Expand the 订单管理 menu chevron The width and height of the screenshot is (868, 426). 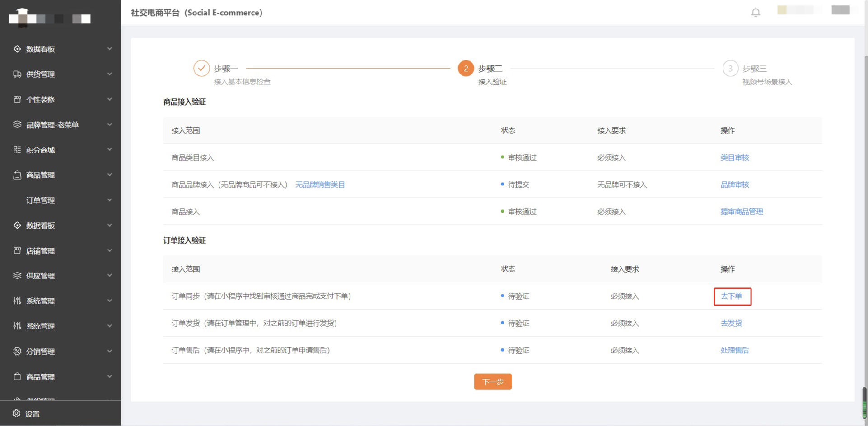coord(109,200)
